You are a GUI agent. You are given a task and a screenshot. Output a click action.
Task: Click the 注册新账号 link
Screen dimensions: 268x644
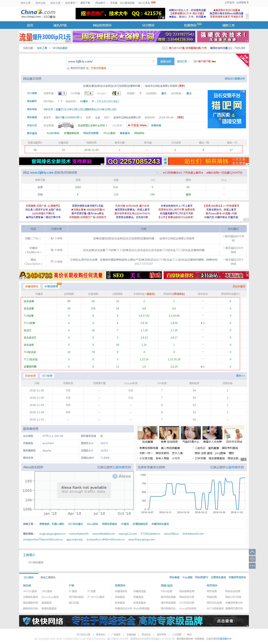click(243, 2)
